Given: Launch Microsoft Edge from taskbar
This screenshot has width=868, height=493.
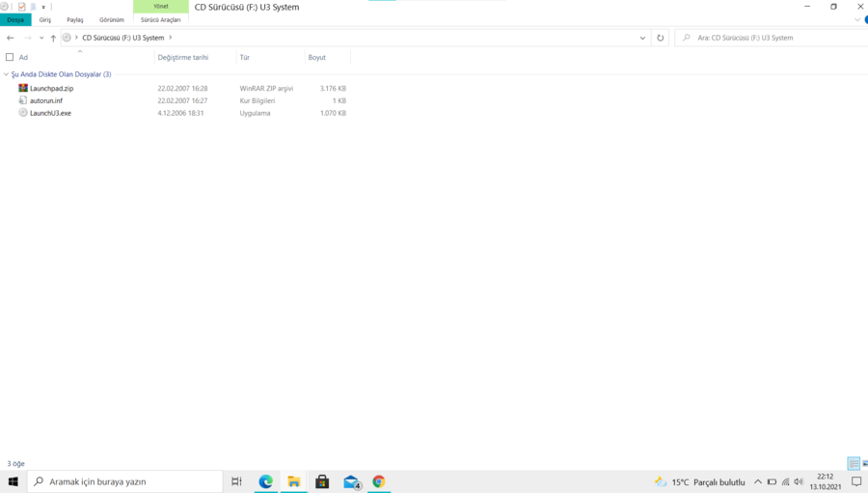Looking at the screenshot, I should click(266, 481).
